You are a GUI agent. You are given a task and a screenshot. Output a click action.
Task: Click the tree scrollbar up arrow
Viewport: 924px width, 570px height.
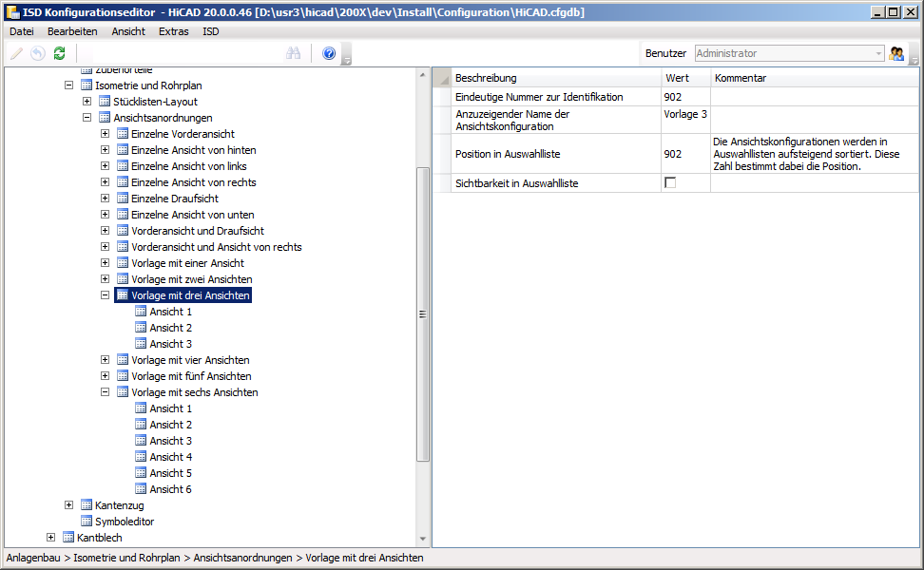pyautogui.click(x=422, y=75)
